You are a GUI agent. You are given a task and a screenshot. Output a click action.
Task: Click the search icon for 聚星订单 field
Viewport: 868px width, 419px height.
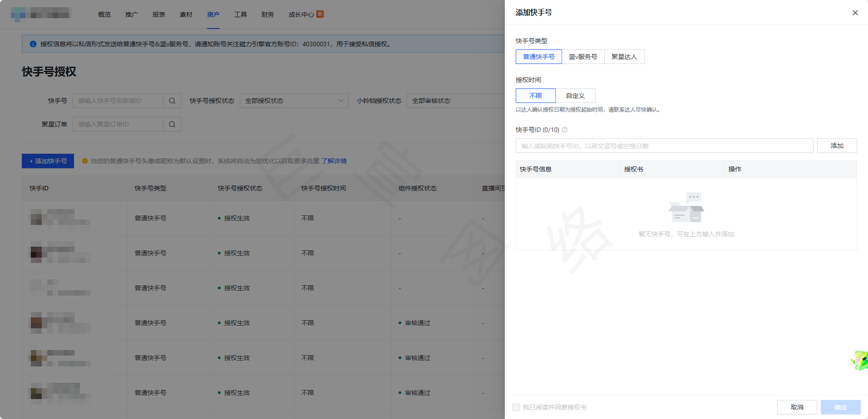click(172, 124)
